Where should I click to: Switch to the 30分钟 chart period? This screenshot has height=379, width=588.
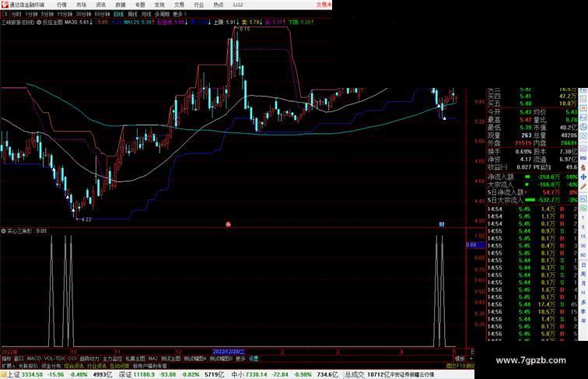click(83, 14)
